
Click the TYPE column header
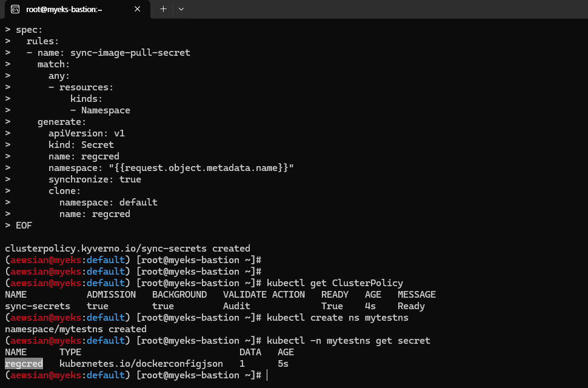pyautogui.click(x=70, y=352)
